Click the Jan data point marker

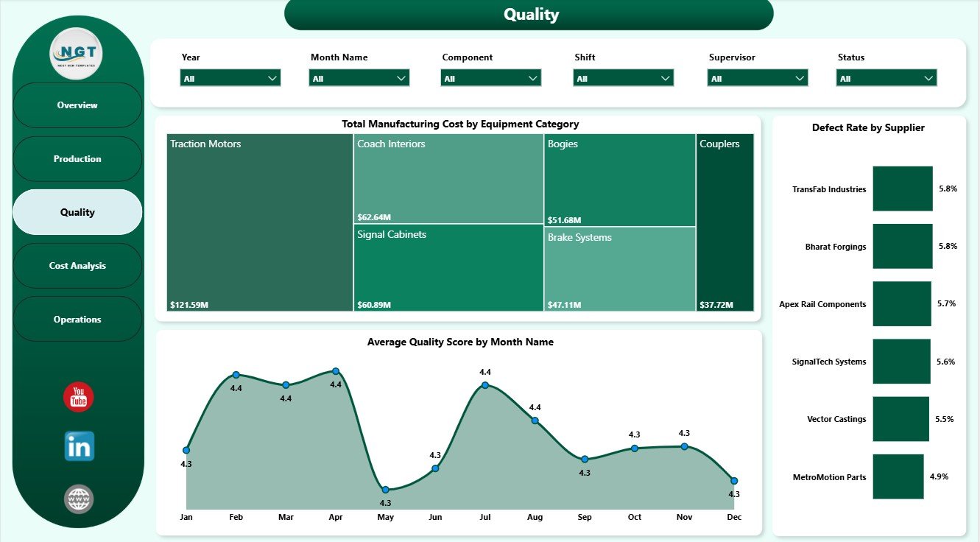pyautogui.click(x=186, y=450)
